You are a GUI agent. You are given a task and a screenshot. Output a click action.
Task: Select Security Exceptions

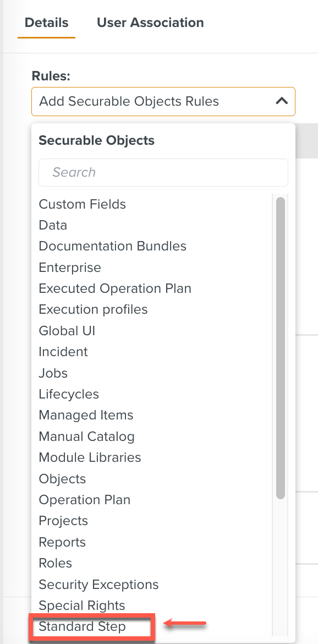tap(98, 585)
